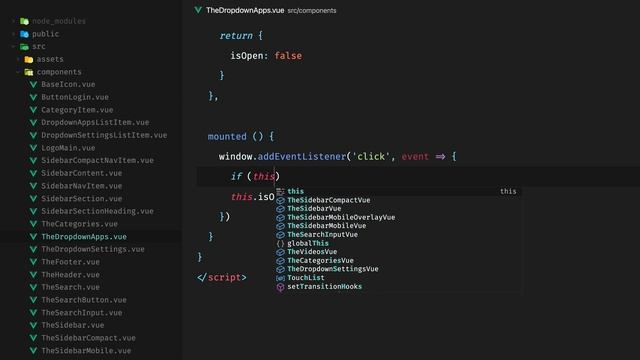Place cursor on closing script tag
Screen dimensions: 640x360
(222, 278)
